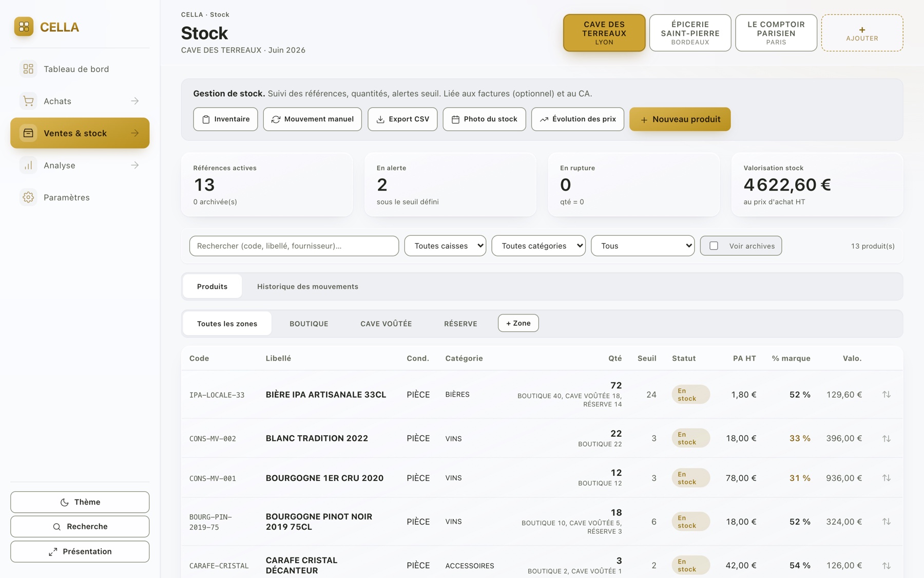This screenshot has width=924, height=578.
Task: Click the download icon on Export CSV
Action: point(380,119)
